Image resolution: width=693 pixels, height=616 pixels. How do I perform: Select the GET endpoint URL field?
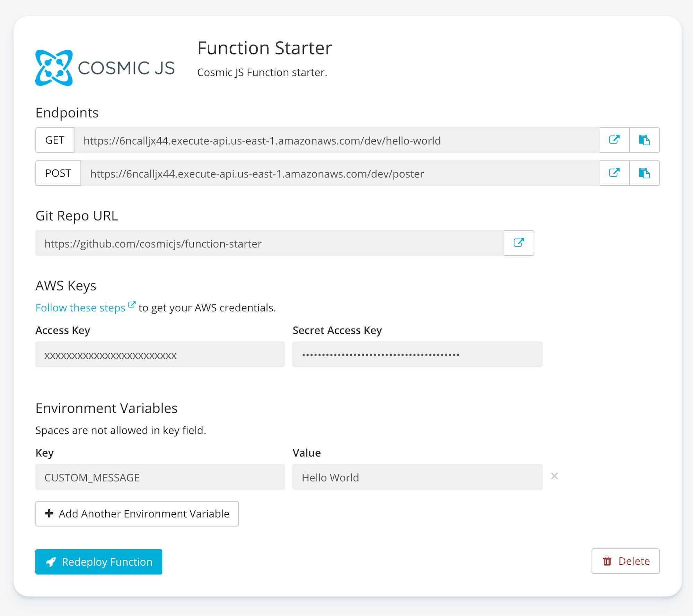[x=336, y=140]
